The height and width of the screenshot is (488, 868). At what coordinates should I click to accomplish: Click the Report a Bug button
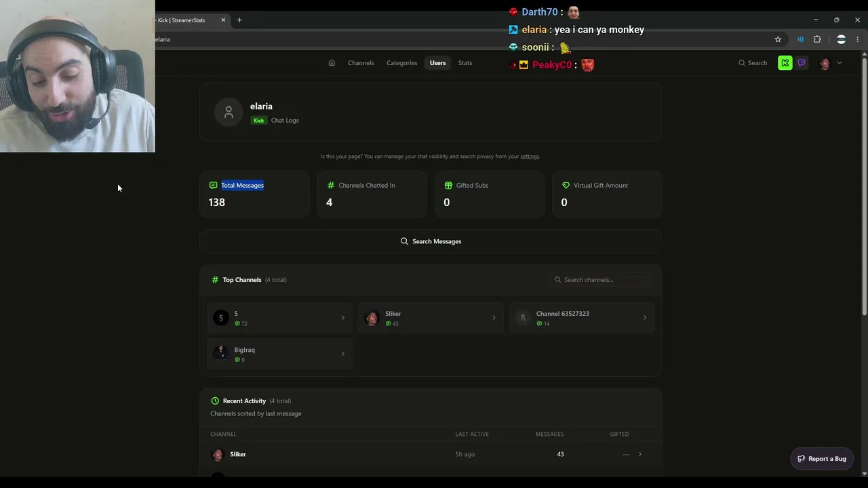[822, 459]
